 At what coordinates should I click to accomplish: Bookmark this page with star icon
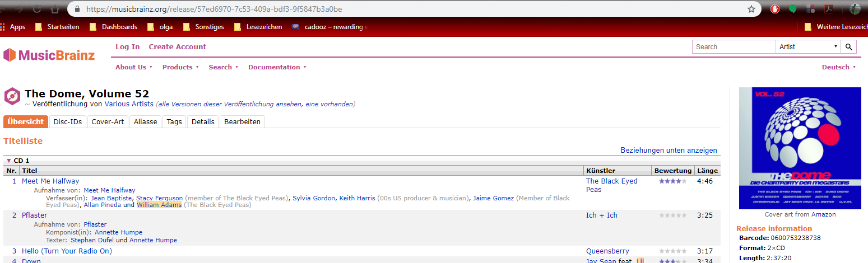(751, 9)
